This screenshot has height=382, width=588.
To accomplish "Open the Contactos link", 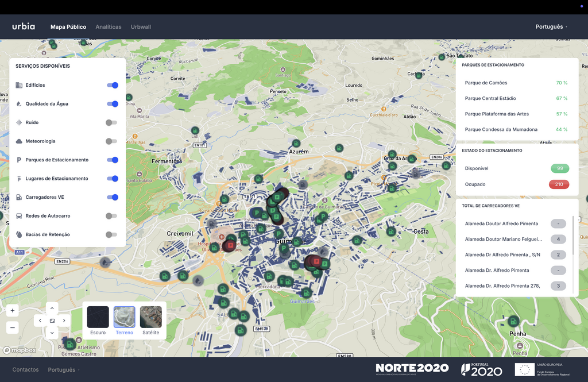I will (25, 370).
